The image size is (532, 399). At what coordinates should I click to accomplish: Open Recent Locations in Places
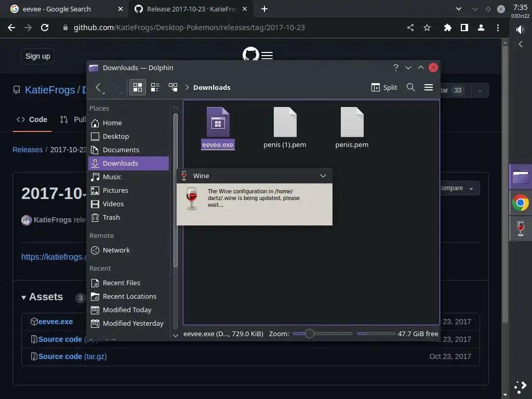(x=129, y=297)
